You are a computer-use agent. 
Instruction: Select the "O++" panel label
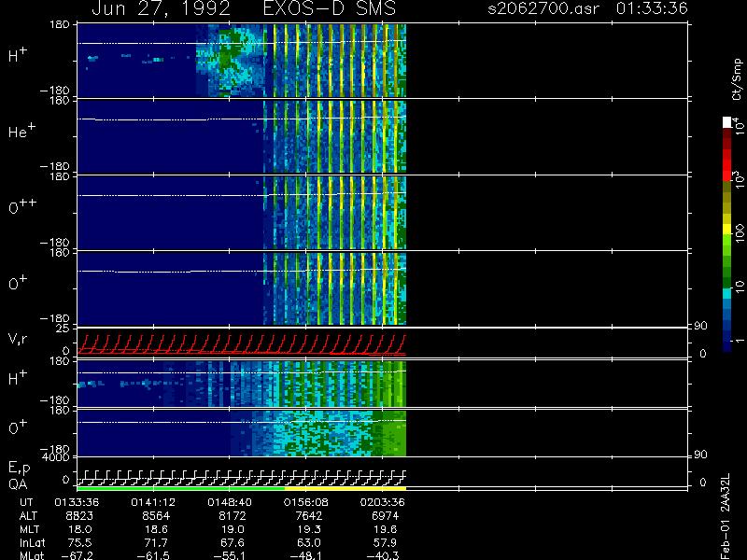coord(22,206)
